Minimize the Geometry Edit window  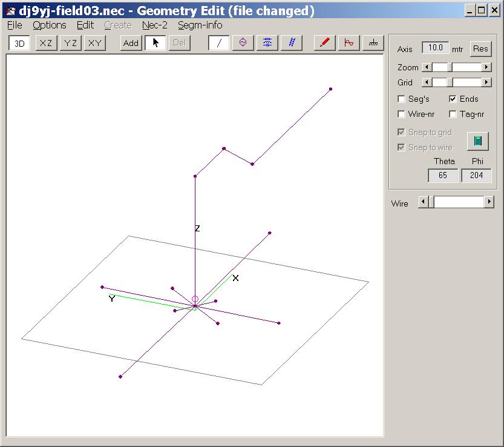click(470, 11)
